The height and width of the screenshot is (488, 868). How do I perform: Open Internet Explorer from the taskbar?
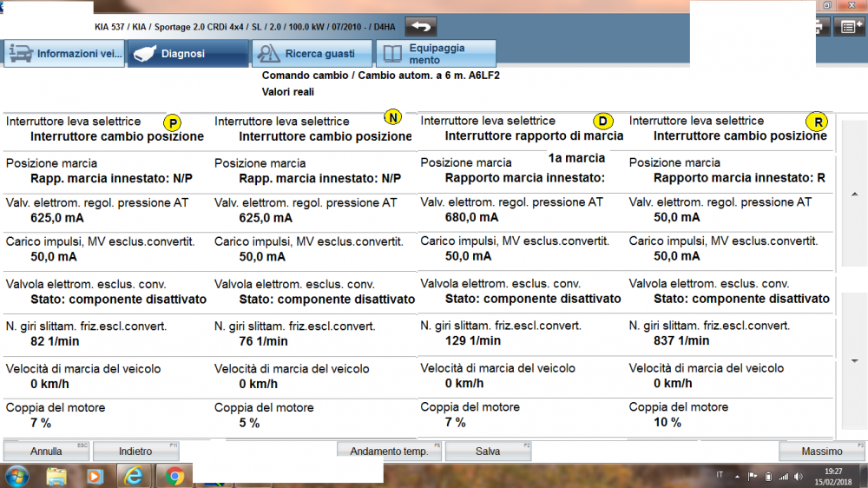point(134,477)
